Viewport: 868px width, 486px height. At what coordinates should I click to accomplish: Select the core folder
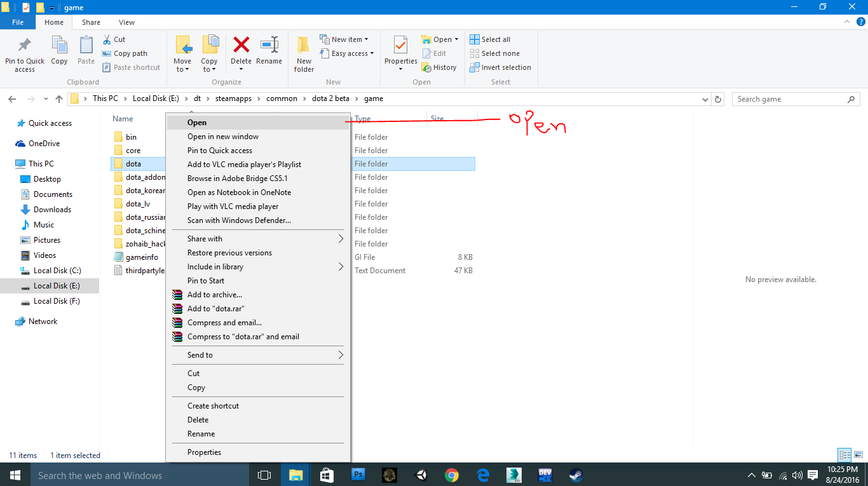point(133,151)
